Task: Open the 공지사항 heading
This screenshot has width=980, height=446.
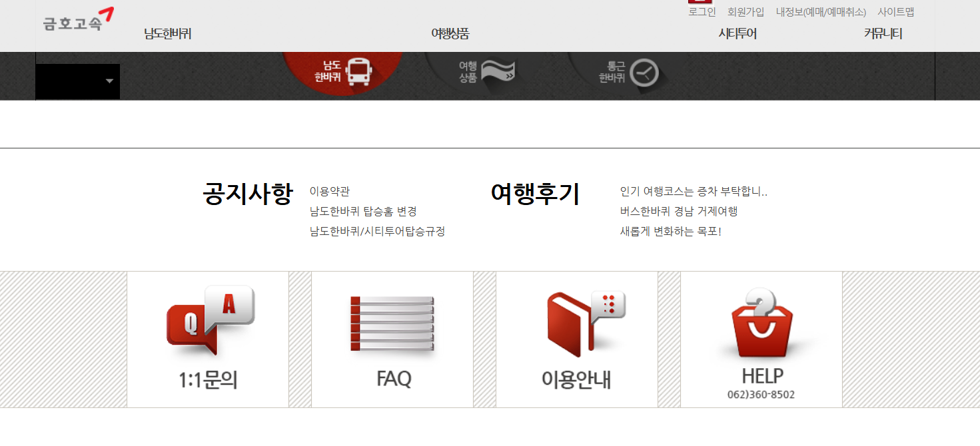Action: click(x=248, y=194)
